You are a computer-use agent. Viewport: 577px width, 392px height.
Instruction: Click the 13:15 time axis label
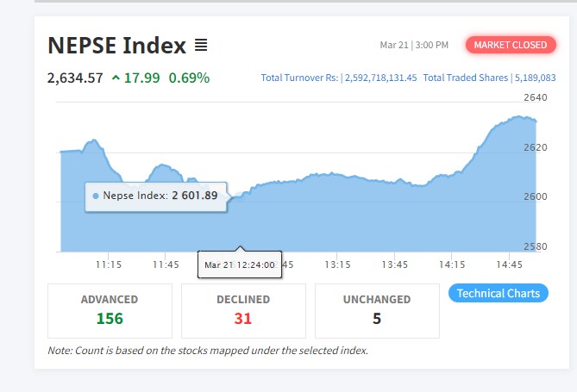pos(337,264)
